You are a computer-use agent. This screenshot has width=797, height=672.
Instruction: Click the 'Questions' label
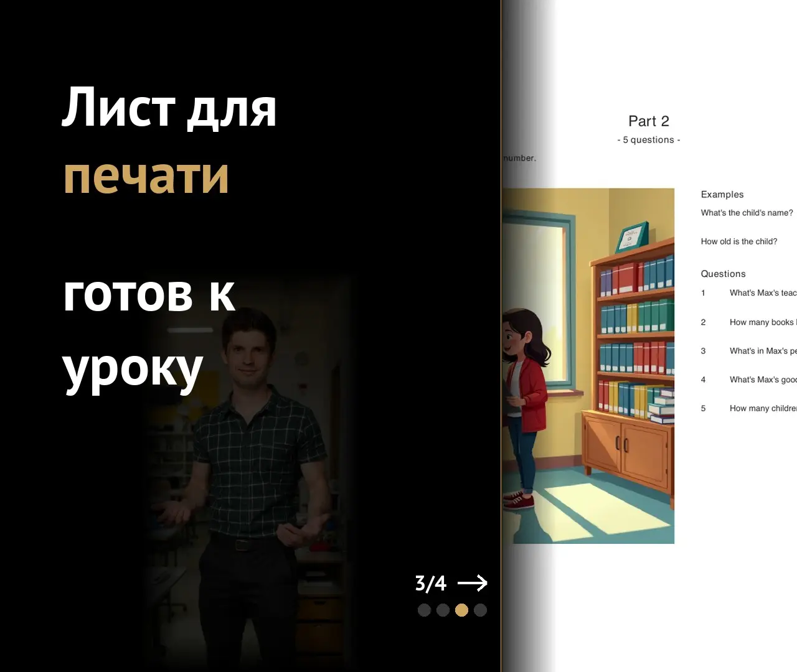point(723,274)
